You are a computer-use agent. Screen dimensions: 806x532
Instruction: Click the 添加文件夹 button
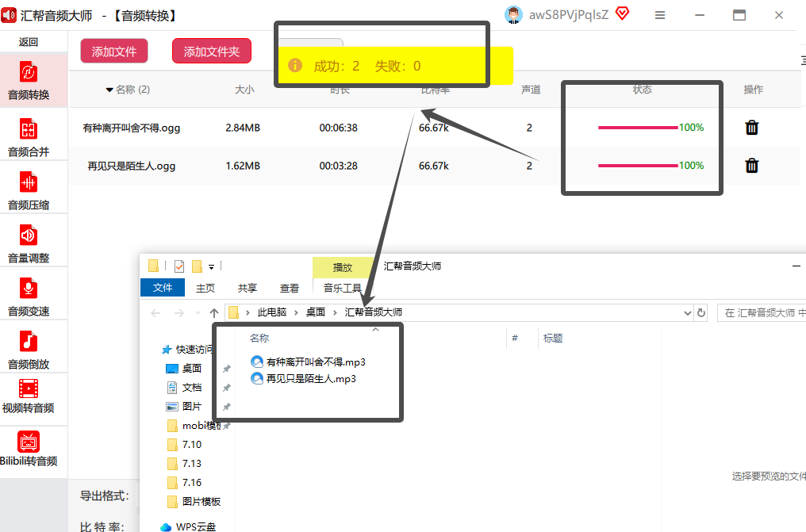click(212, 51)
